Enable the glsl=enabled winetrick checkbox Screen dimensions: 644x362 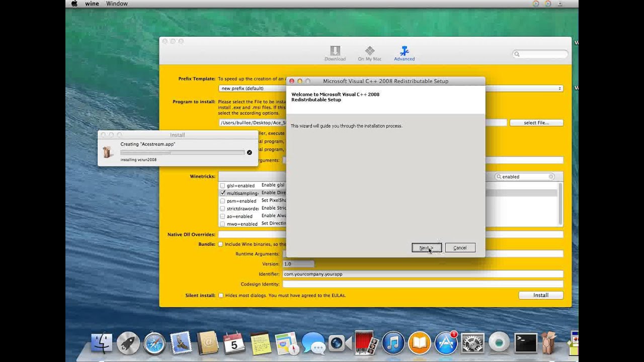click(x=222, y=186)
